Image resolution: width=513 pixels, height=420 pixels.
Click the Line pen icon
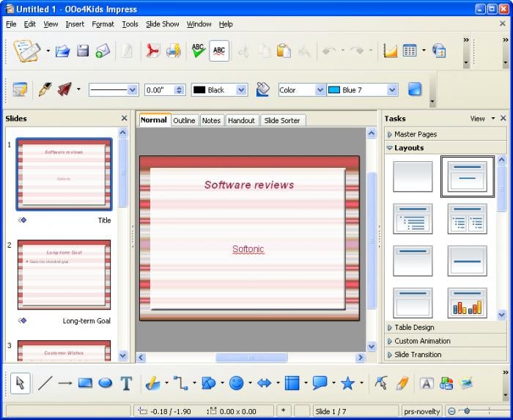(x=45, y=89)
